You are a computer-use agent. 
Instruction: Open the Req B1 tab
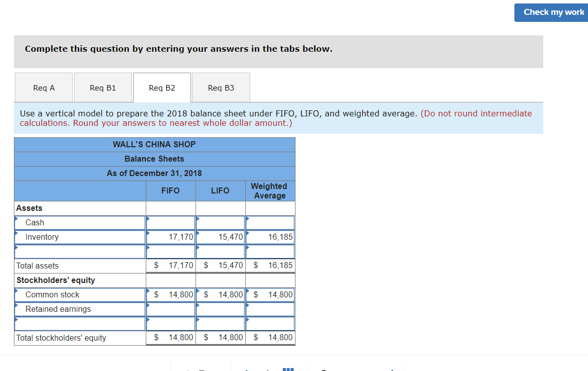coord(102,88)
